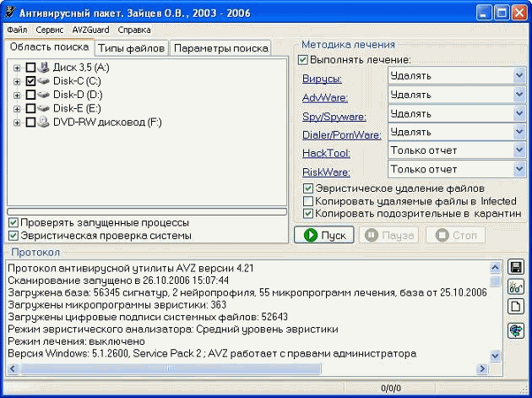
Task: Click the save protocol floppy disk icon
Action: pos(516,267)
